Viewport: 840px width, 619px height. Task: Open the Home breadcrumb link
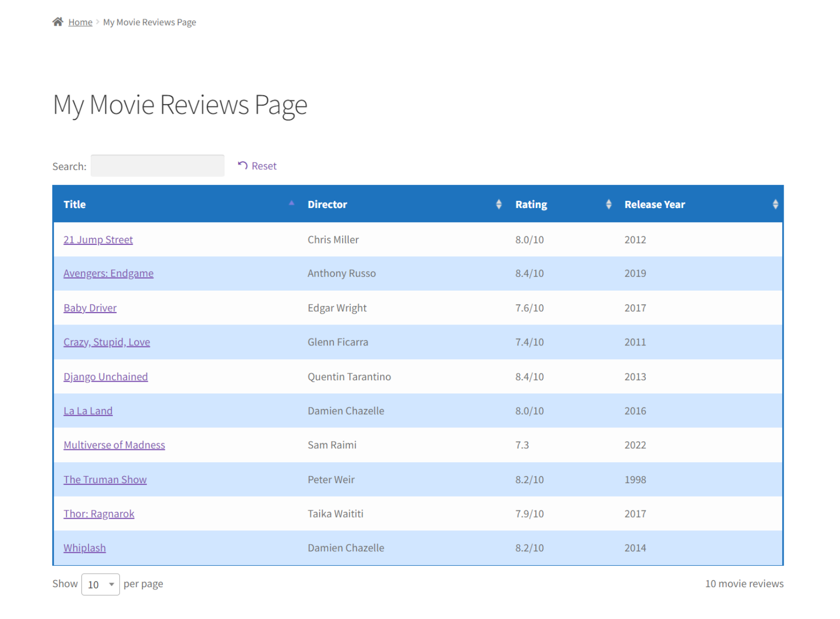click(x=80, y=22)
